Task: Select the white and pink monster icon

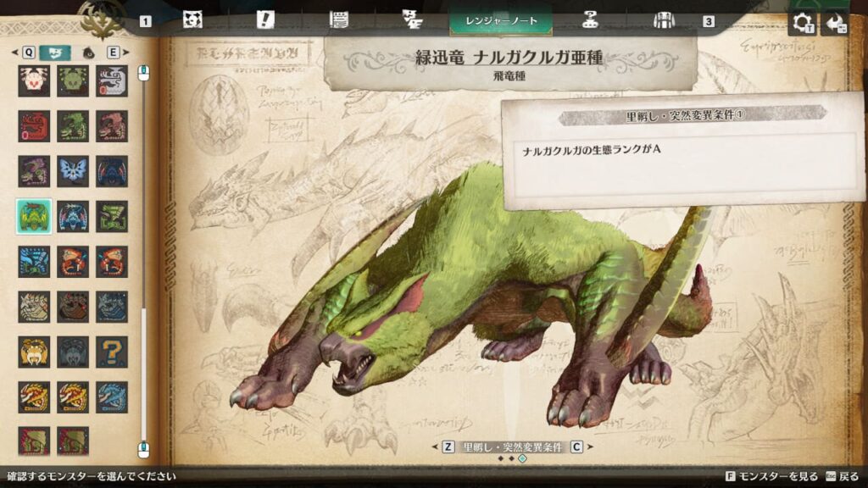Action: pos(34,80)
